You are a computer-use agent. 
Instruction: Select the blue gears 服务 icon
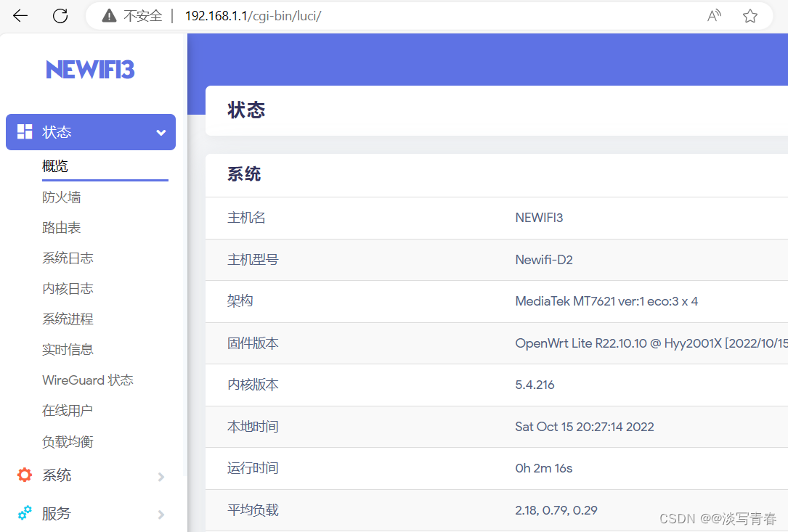pos(25,513)
